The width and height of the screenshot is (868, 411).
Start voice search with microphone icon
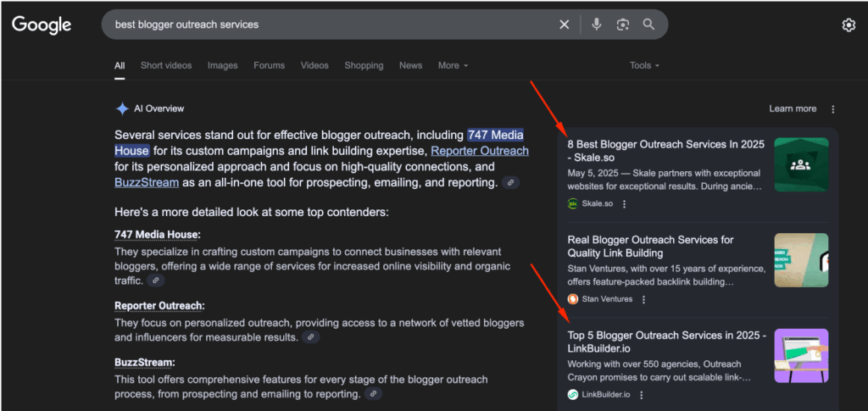pos(596,25)
